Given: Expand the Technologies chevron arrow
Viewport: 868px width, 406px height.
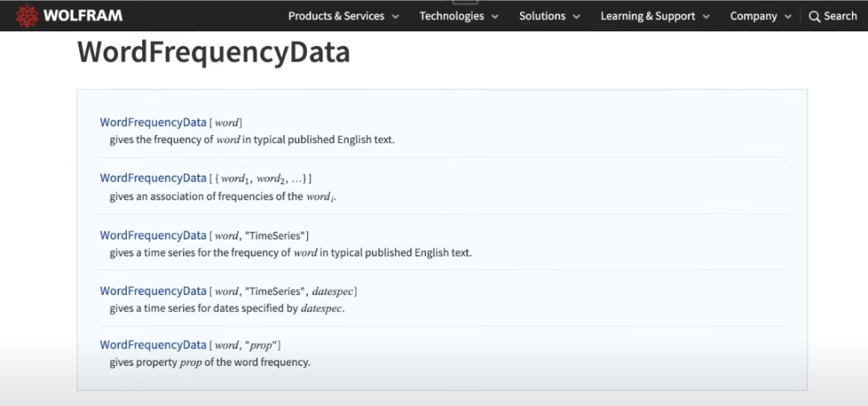Looking at the screenshot, I should tap(495, 17).
